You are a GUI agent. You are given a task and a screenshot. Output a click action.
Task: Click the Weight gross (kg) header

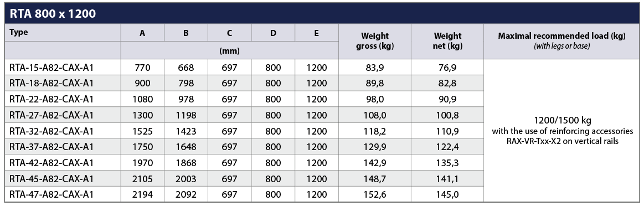click(374, 41)
